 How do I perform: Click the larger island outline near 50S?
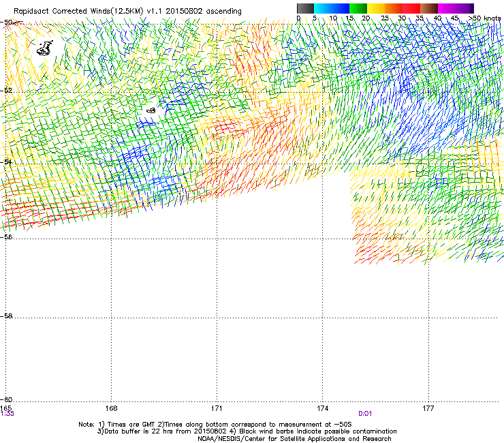click(45, 48)
